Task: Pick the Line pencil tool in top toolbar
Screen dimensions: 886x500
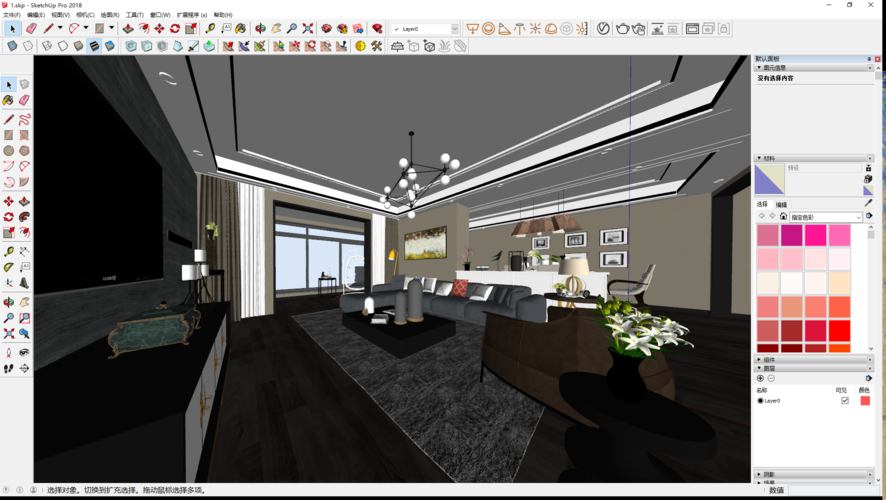Action: pos(49,28)
